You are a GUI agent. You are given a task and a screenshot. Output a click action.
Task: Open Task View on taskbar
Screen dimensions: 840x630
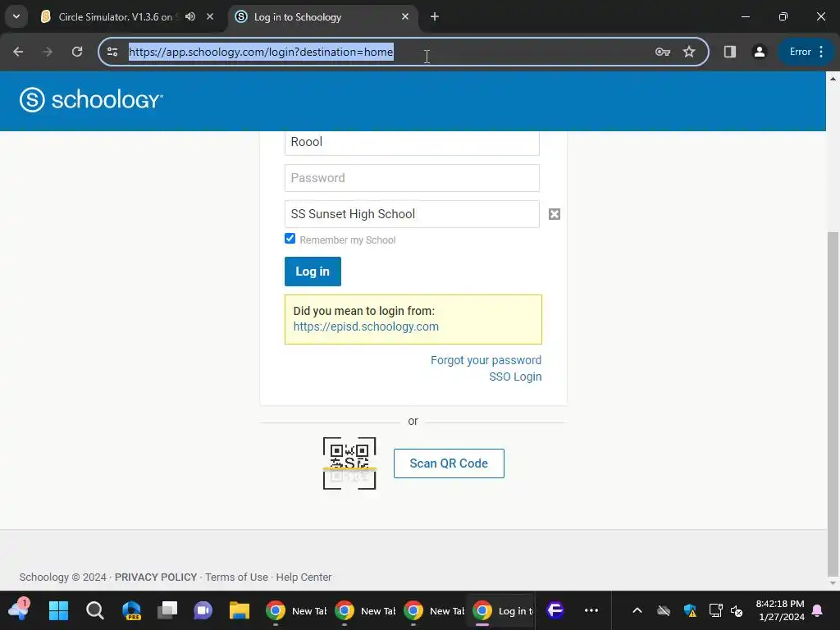point(167,610)
